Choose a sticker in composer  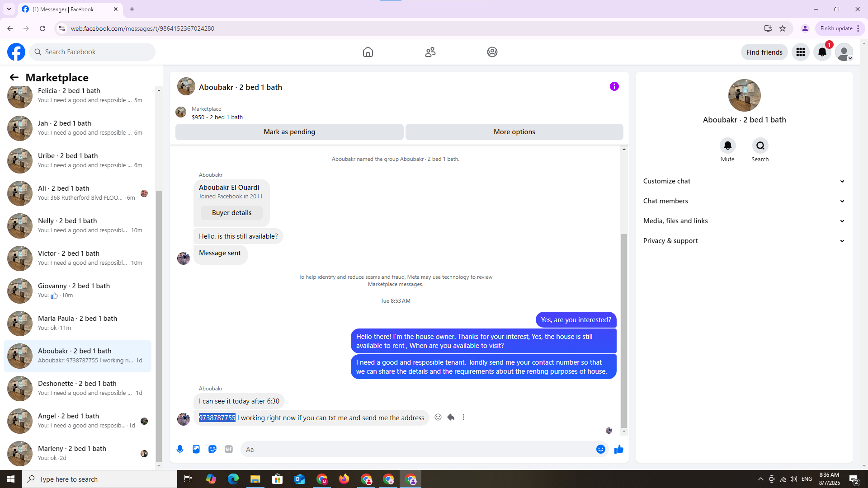point(212,449)
